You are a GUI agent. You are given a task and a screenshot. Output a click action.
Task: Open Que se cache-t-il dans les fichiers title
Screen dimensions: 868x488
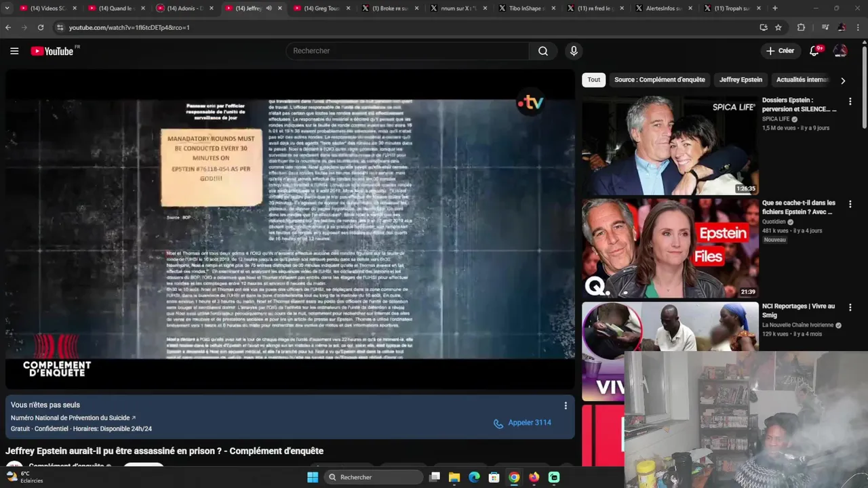[x=799, y=207]
